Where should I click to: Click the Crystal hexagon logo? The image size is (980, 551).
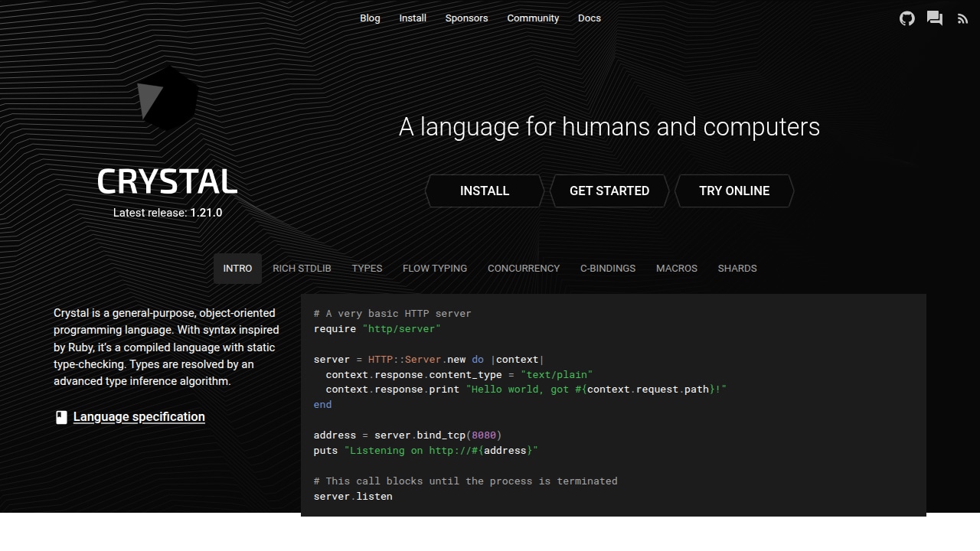[x=168, y=98]
